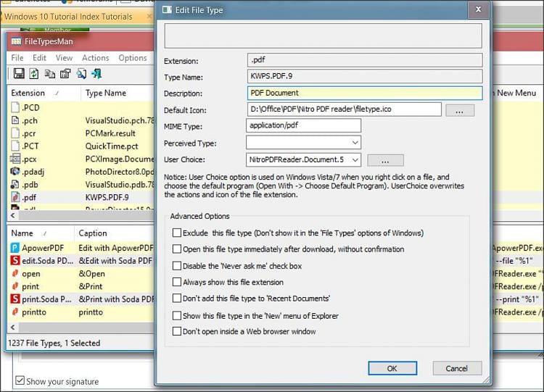
Task: Click the Find toolbar icon in FileTypesMan
Action: 81,73
